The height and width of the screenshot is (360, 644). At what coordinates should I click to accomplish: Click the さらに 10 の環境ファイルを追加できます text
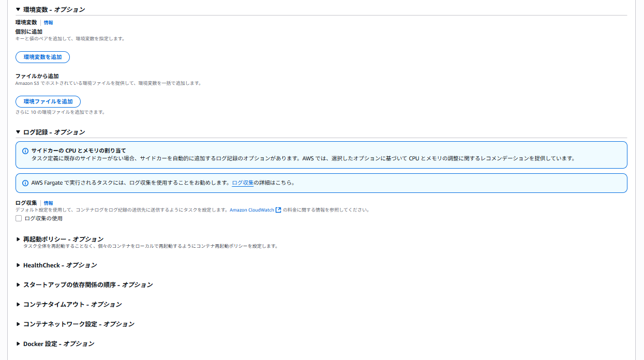pos(60,112)
